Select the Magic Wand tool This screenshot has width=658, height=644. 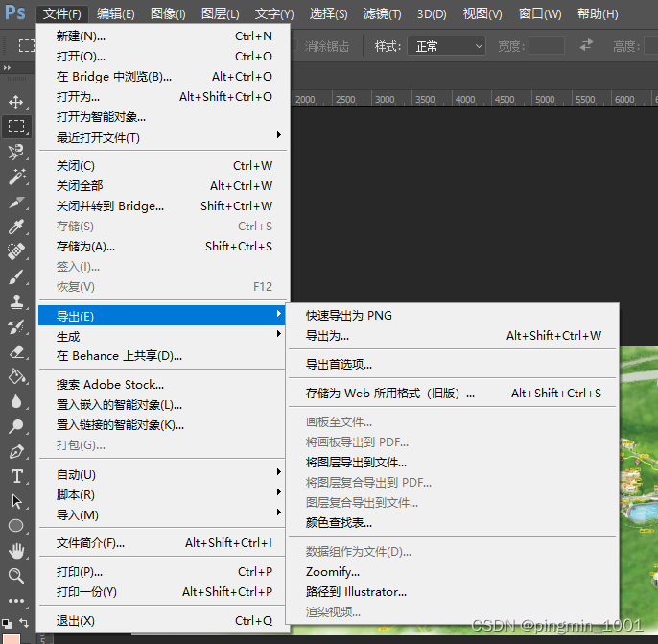[16, 177]
